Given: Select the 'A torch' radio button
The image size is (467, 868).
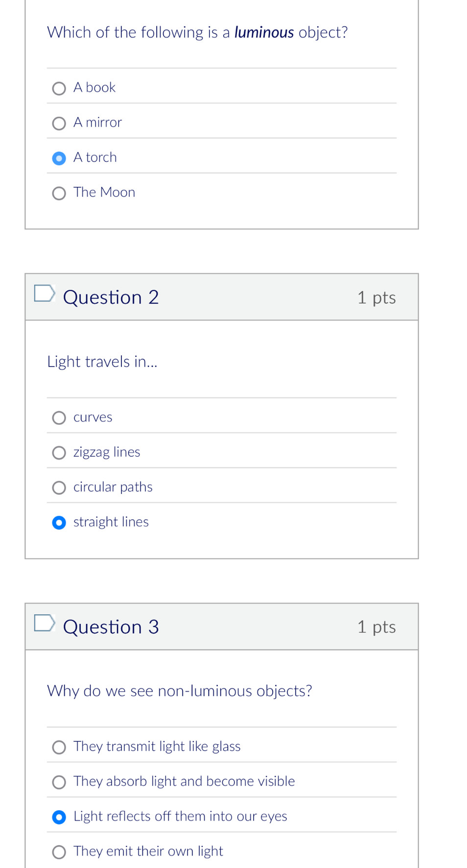Looking at the screenshot, I should point(59,158).
